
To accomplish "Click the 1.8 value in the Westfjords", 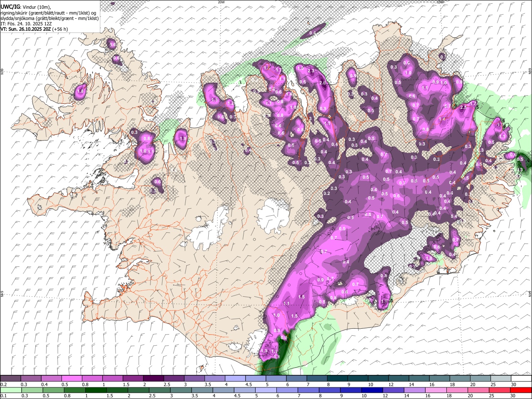I will (81, 91).
